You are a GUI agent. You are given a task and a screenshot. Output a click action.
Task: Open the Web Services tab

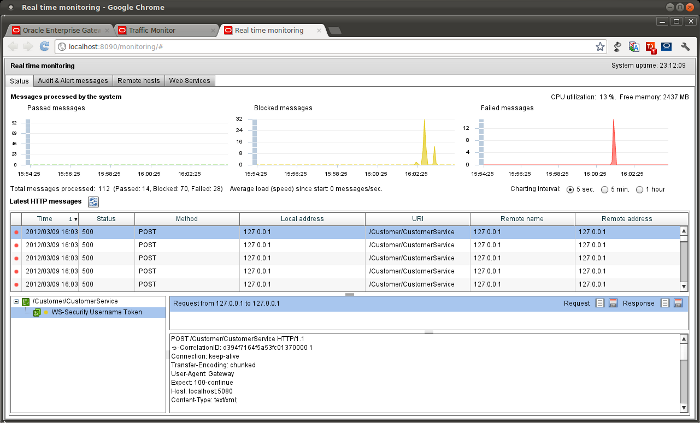(x=189, y=80)
